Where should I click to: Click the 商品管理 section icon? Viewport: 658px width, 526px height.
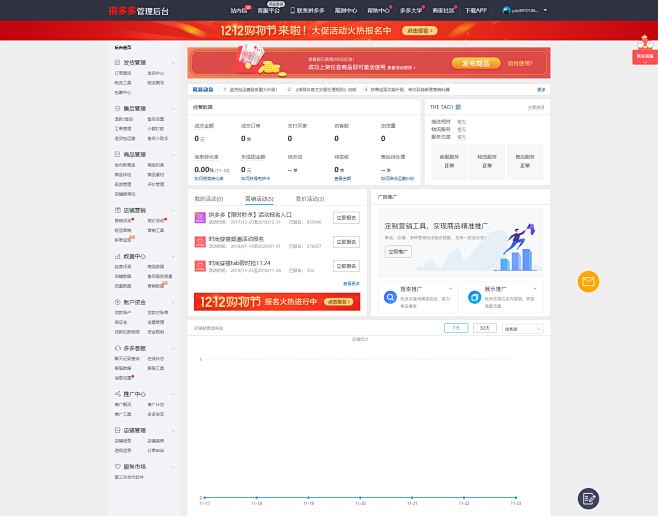pos(118,154)
